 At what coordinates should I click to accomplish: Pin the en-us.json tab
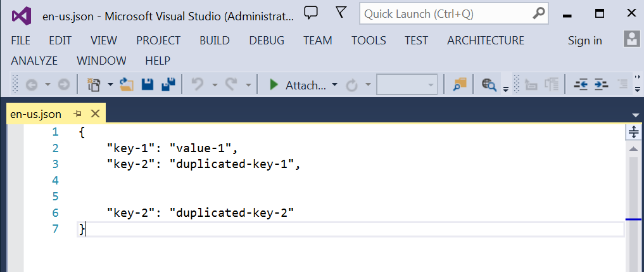coord(78,114)
